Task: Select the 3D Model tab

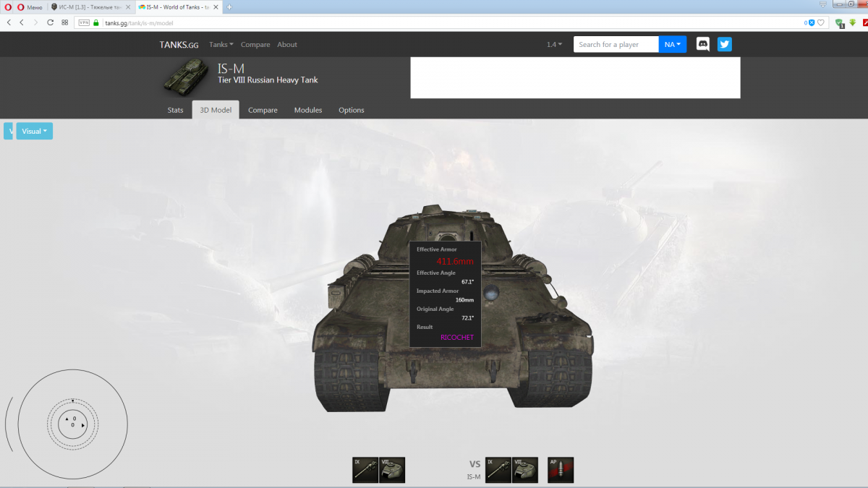Action: [216, 110]
